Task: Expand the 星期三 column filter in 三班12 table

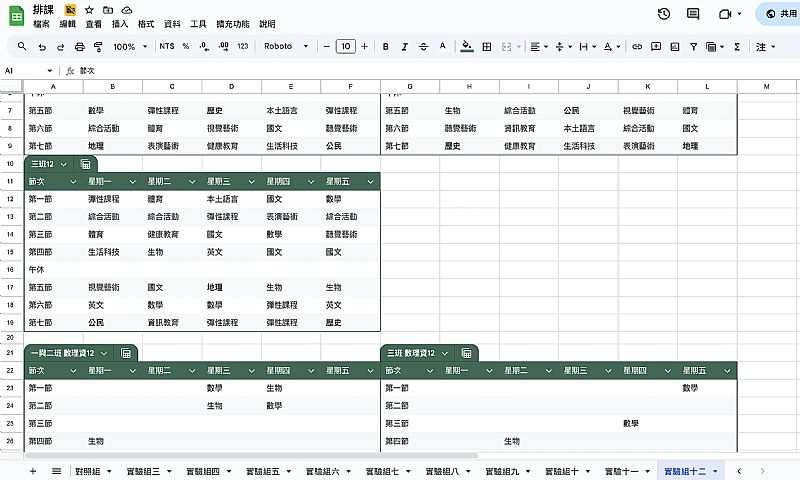Action: (x=253, y=181)
